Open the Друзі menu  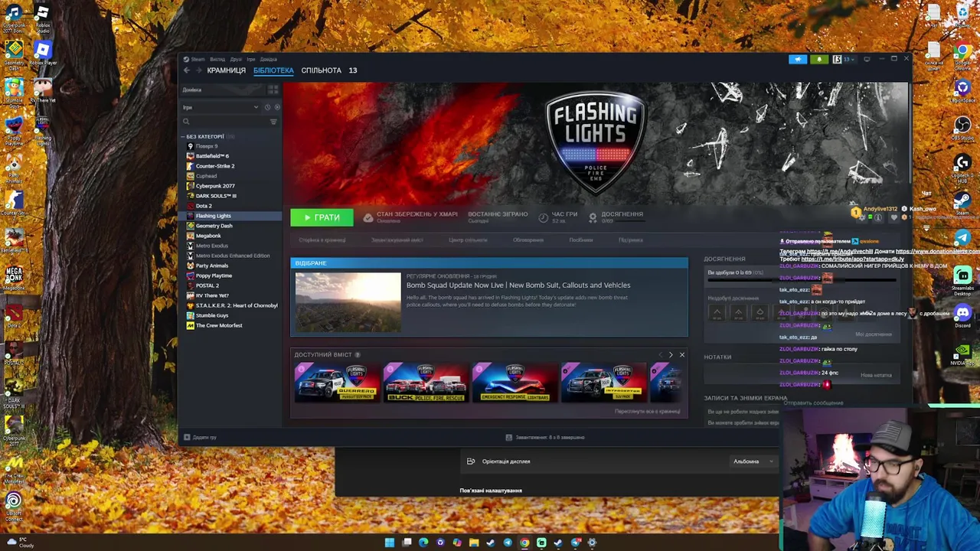tap(236, 59)
